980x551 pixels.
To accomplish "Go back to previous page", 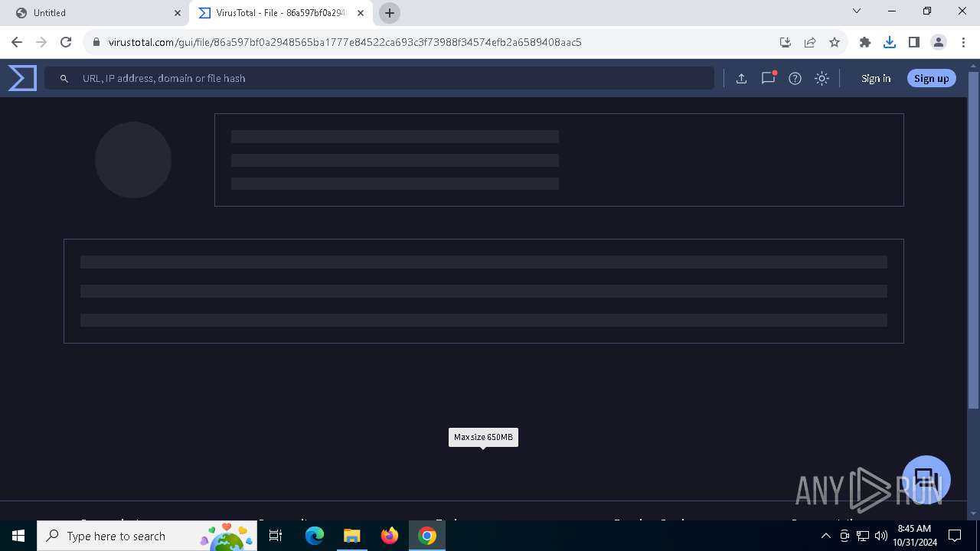I will pyautogui.click(x=17, y=42).
